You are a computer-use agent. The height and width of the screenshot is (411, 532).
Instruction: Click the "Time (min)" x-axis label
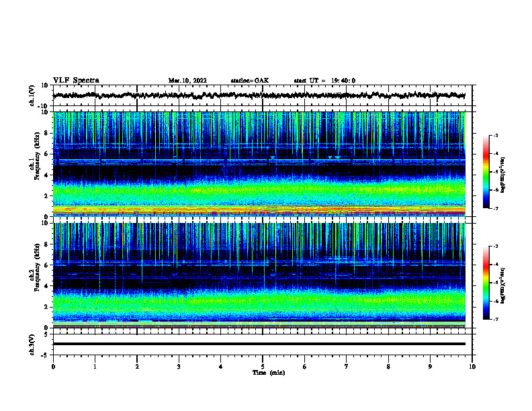point(269,373)
